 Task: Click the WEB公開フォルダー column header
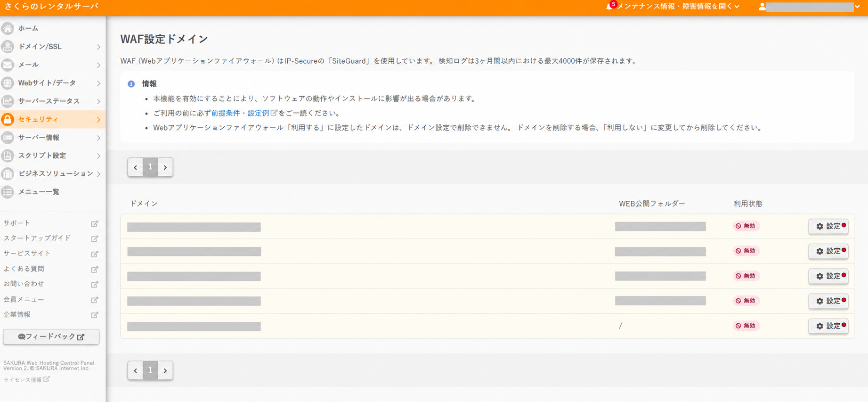(652, 204)
